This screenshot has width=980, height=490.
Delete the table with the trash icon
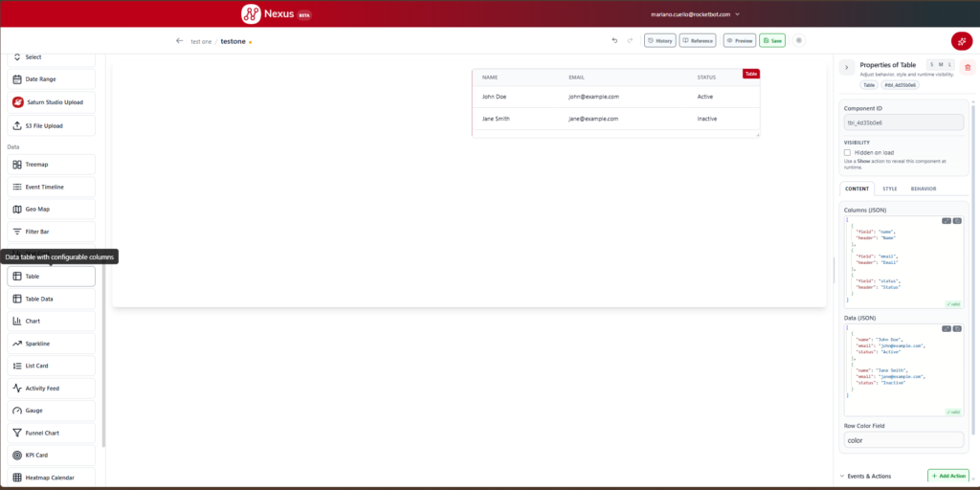968,68
